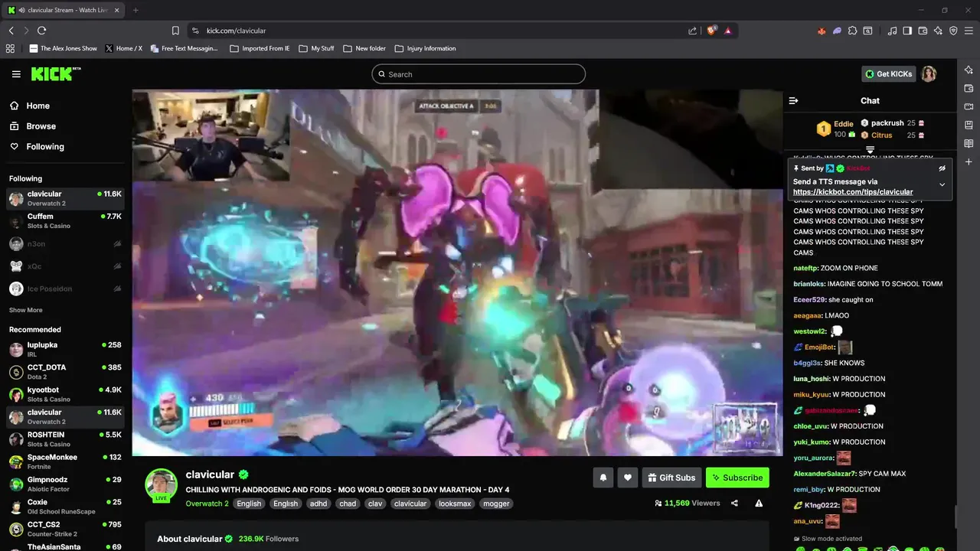The height and width of the screenshot is (551, 980).
Task: Click the green Subscribe button
Action: [x=737, y=478]
